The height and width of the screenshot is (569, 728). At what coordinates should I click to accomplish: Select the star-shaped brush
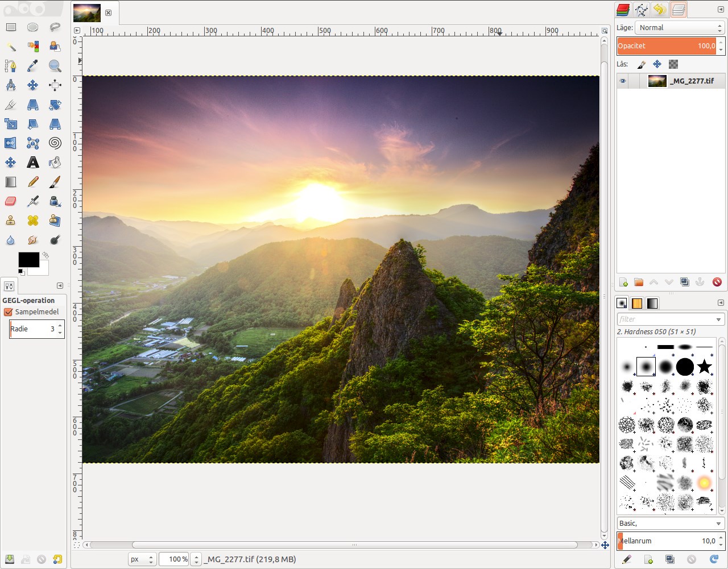705,366
